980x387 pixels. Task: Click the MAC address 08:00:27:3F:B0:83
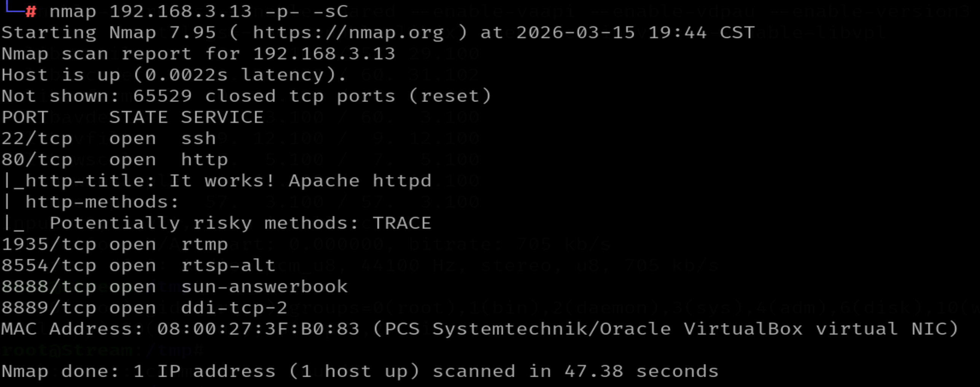[258, 329]
